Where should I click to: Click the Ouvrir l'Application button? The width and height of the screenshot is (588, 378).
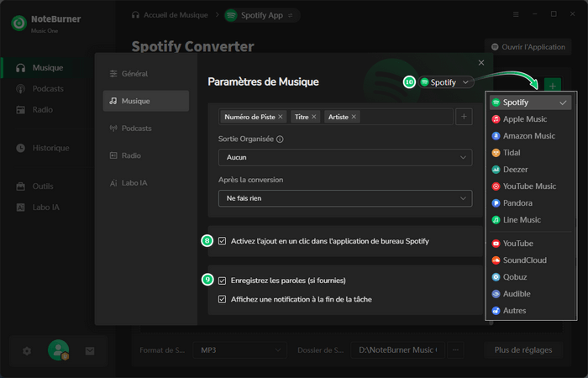(529, 48)
